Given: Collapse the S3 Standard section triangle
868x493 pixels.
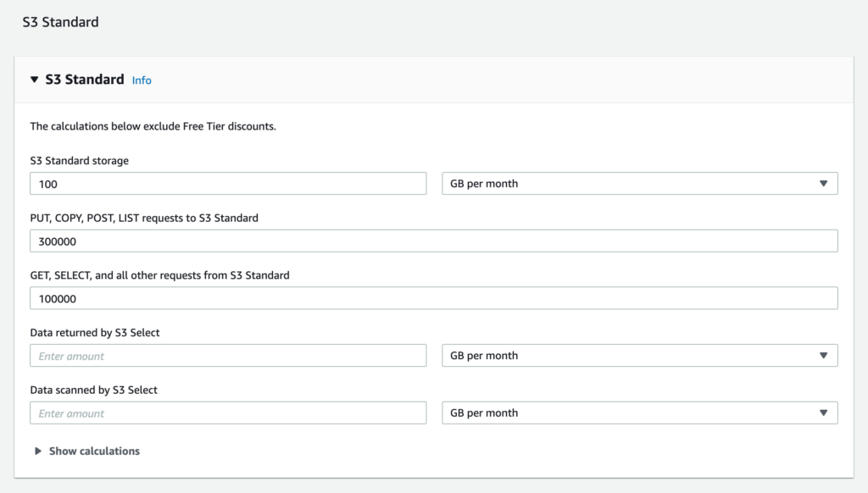Looking at the screenshot, I should coord(35,80).
